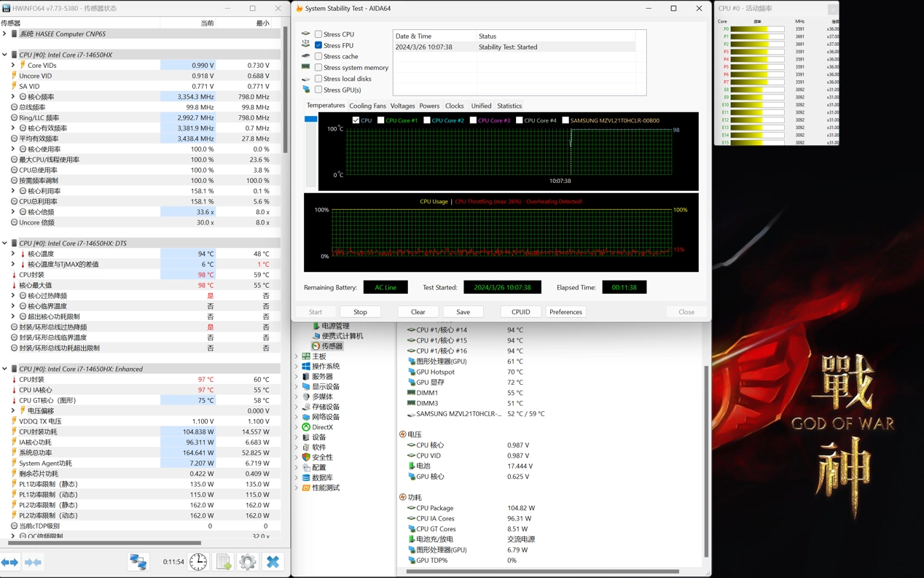Click the blue X icon in HWiNFO toolbar
The width and height of the screenshot is (924, 578).
[x=273, y=562]
